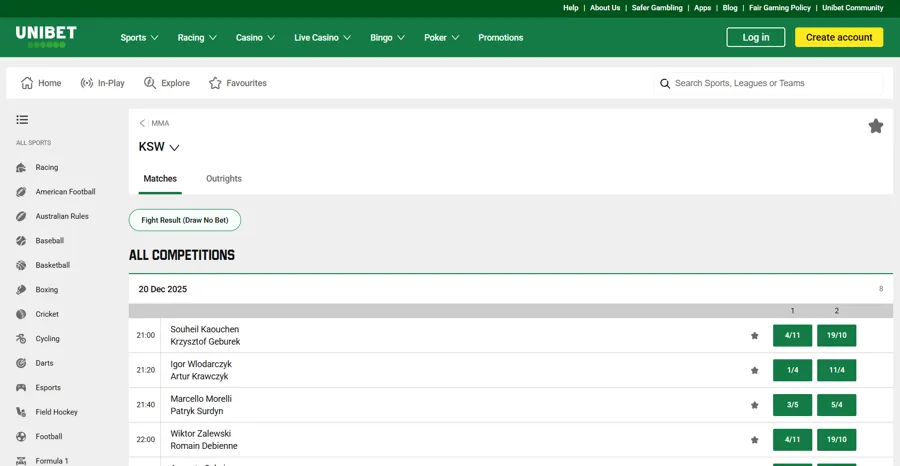Open the In-Play live signal icon
Viewport: 900px width, 466px height.
(x=87, y=83)
